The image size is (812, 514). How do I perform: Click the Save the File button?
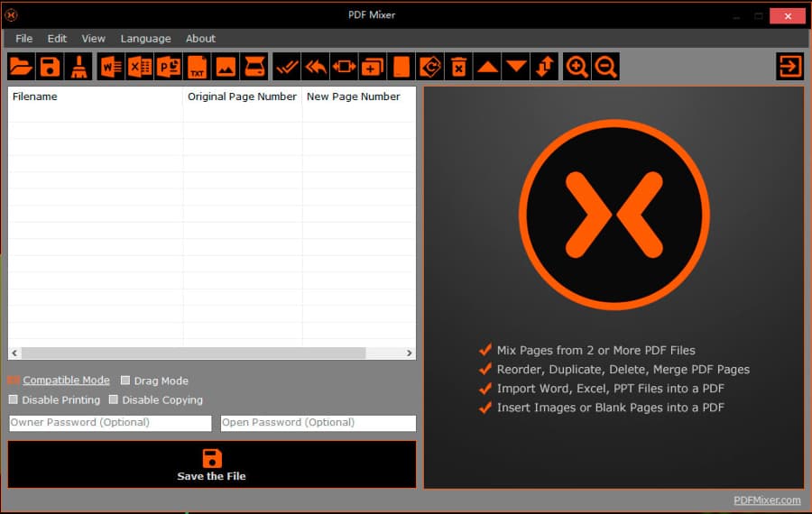(x=212, y=464)
